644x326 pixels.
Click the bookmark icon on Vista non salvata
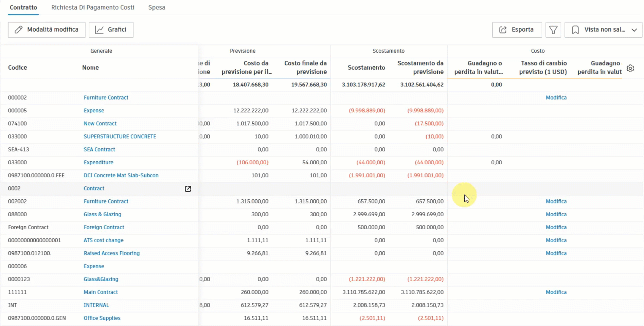[x=575, y=30]
